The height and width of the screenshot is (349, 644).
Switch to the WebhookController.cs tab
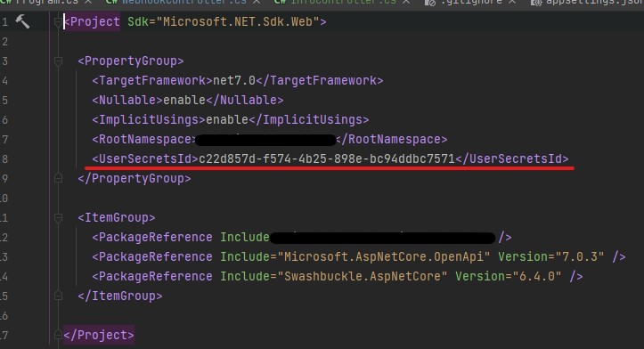click(184, 2)
